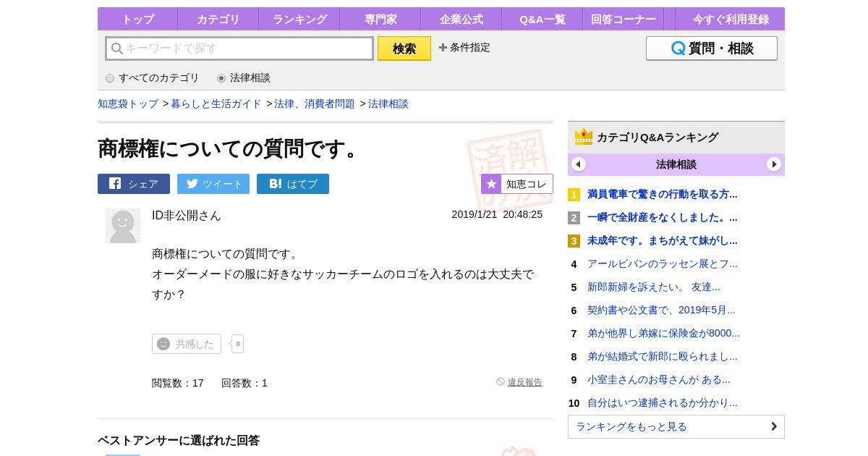Open the ランキング tab in navigation

(299, 20)
